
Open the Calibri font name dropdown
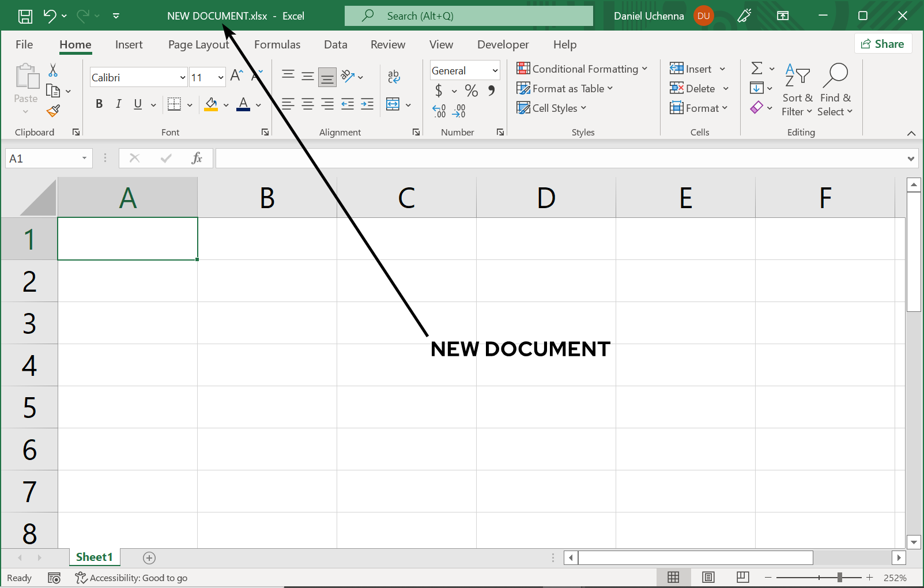coord(182,78)
